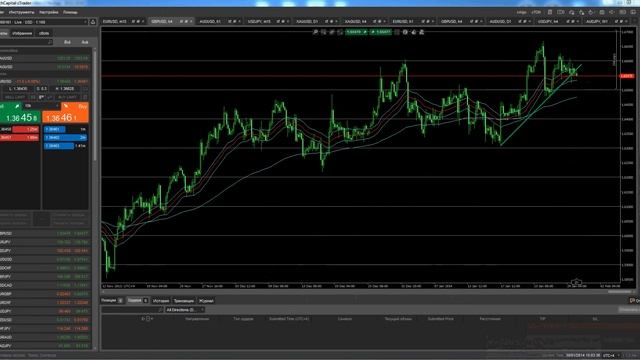
Task: Click the green buy price button in chart toolbar
Action: tap(381, 32)
